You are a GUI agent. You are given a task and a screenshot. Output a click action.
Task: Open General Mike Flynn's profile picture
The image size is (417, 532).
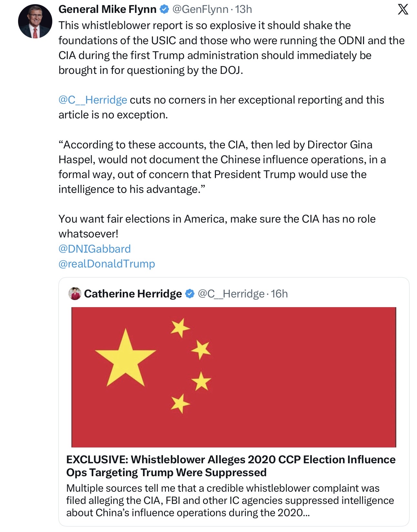[35, 22]
